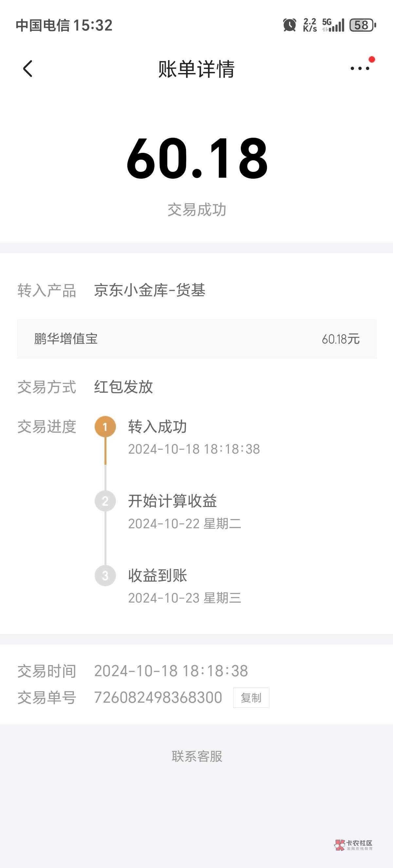The height and width of the screenshot is (868, 393).
Task: Tap the 账单详情 page title
Action: pyautogui.click(x=196, y=69)
